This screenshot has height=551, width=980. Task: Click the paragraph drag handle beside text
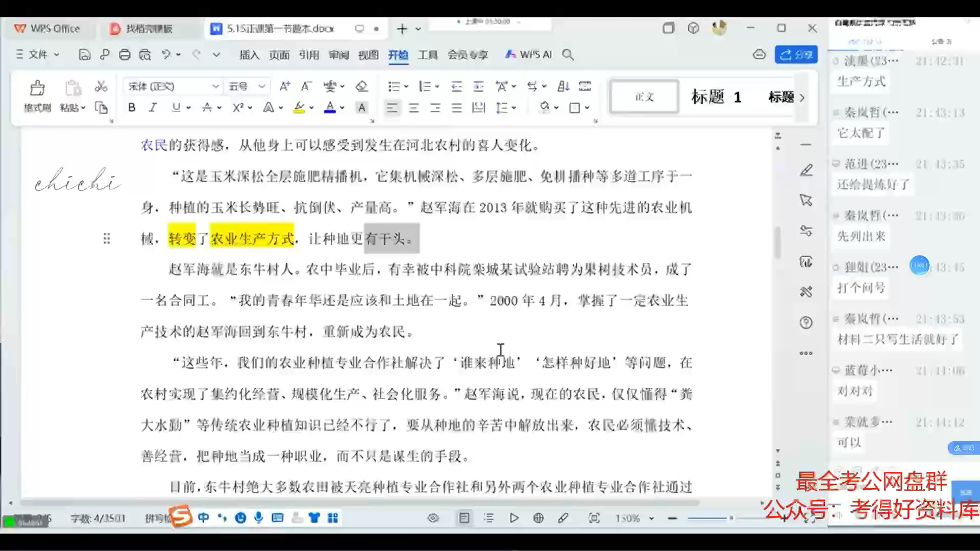[x=107, y=238]
